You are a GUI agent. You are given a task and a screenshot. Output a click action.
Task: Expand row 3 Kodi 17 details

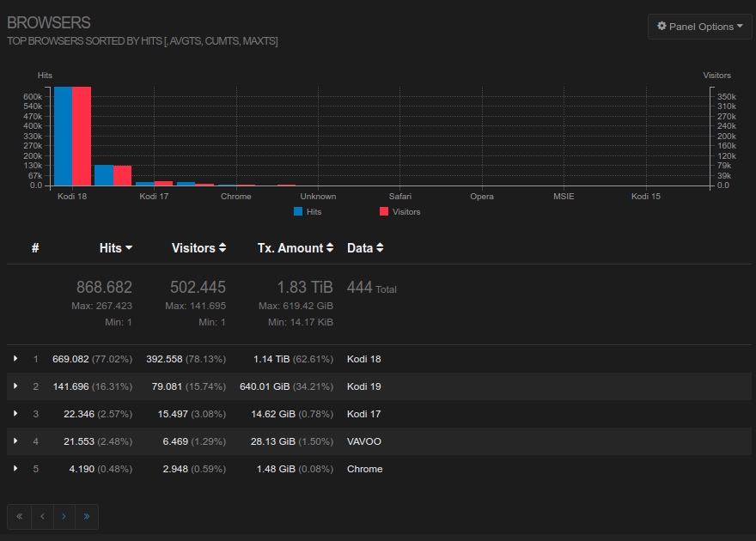[x=15, y=413]
